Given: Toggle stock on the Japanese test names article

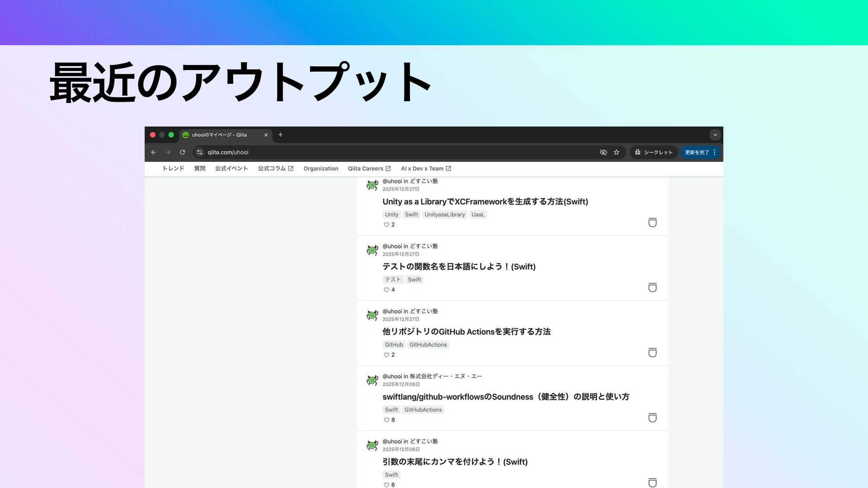Looking at the screenshot, I should pos(652,287).
